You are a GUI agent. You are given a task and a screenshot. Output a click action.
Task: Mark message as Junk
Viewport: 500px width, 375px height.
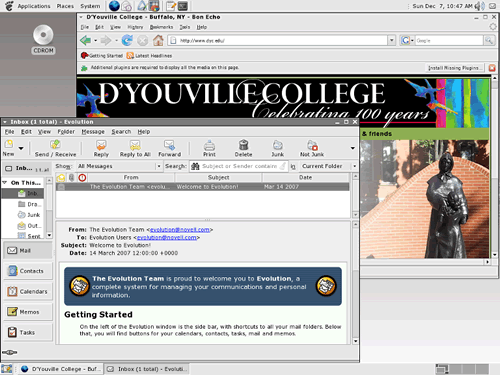point(277,148)
